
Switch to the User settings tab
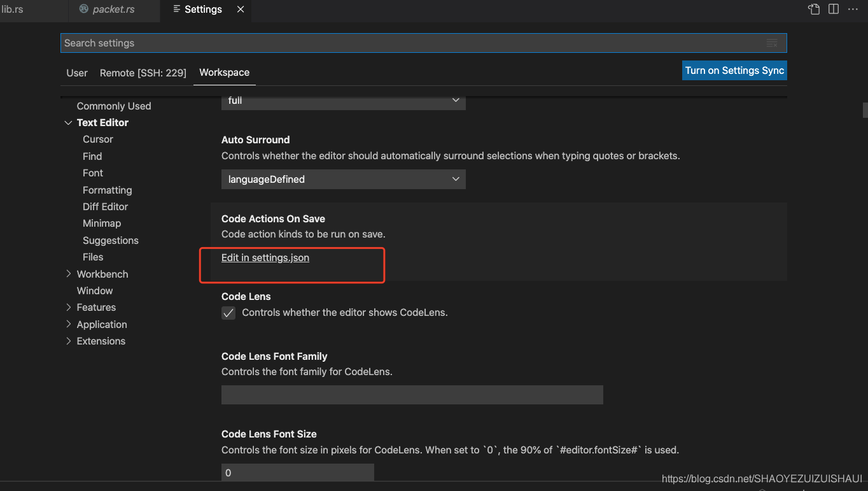76,73
